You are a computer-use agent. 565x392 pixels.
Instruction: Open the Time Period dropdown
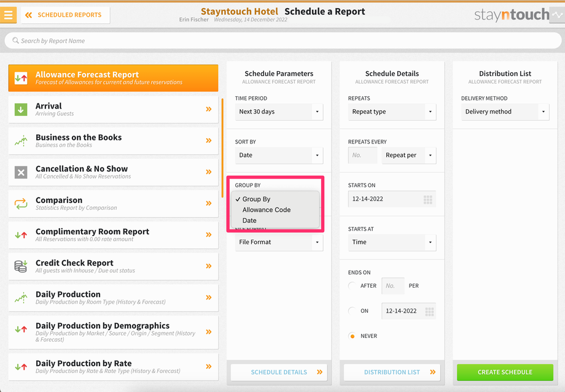[x=279, y=112]
